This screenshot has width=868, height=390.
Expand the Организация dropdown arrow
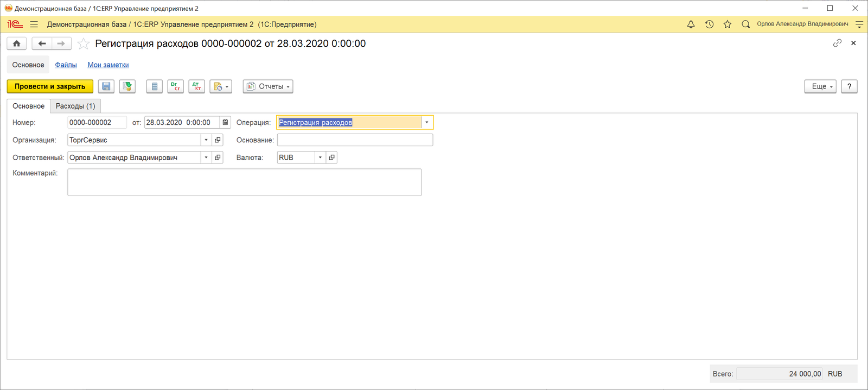(x=206, y=140)
